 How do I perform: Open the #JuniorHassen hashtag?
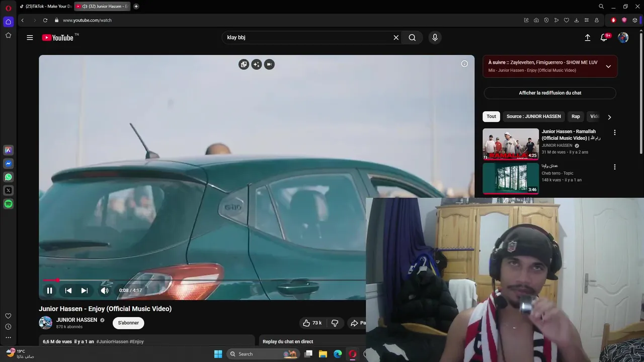coord(112,342)
